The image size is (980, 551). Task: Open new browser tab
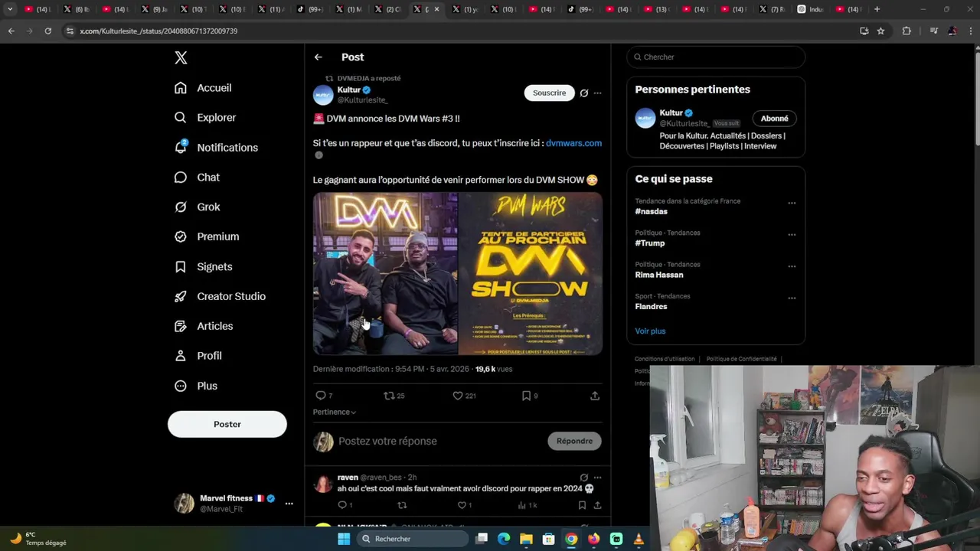click(877, 9)
